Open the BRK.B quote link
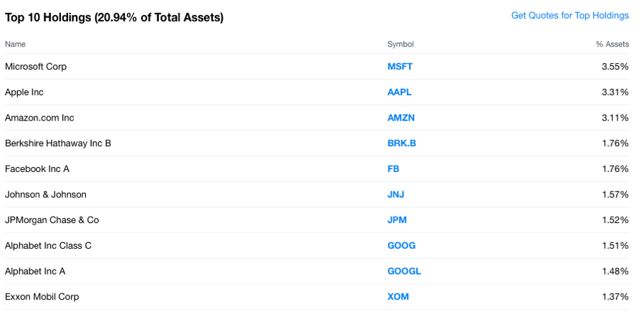The width and height of the screenshot is (644, 324). point(401,143)
